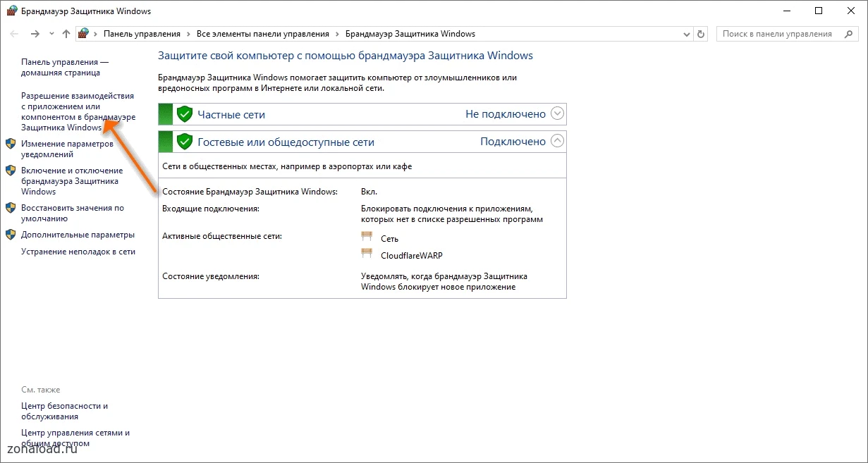
Task: Maximize the firewall window
Action: click(x=819, y=11)
